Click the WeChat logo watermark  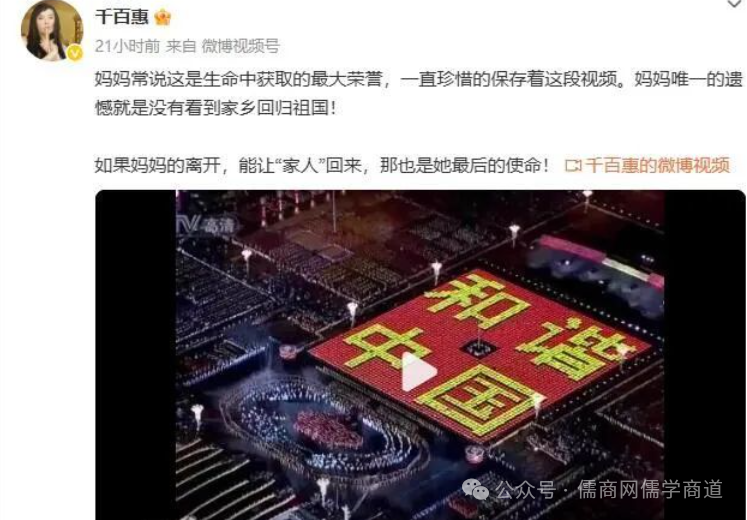click(x=475, y=489)
